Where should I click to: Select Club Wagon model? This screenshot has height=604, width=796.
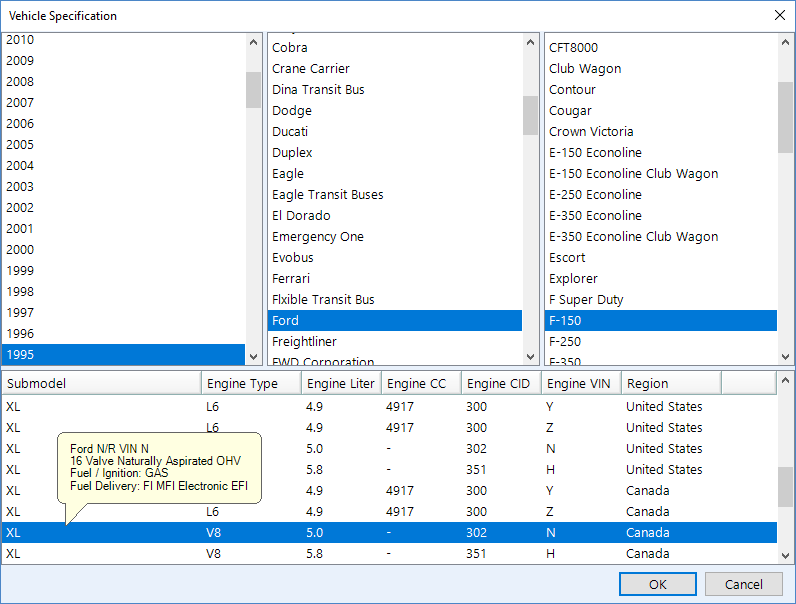click(x=661, y=69)
